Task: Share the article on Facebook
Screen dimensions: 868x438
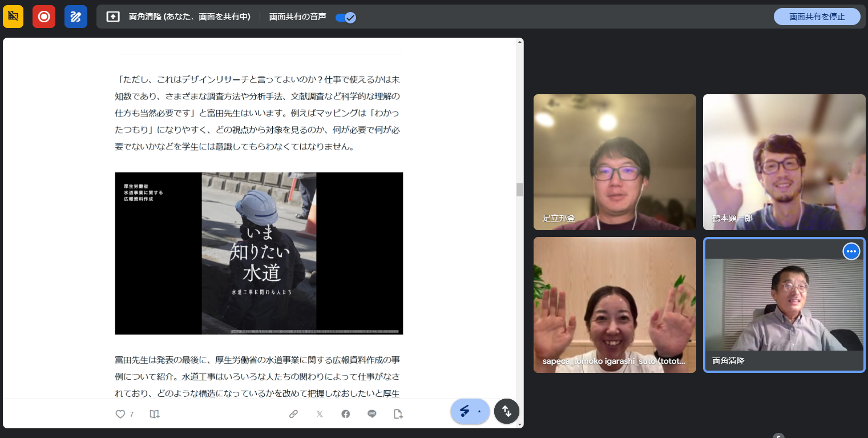Action: (x=346, y=414)
